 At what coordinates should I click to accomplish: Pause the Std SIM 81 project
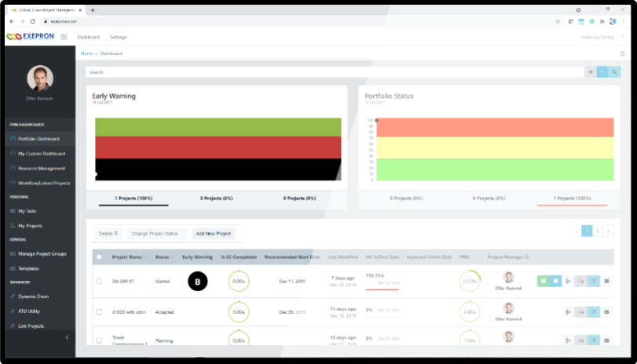pyautogui.click(x=544, y=281)
